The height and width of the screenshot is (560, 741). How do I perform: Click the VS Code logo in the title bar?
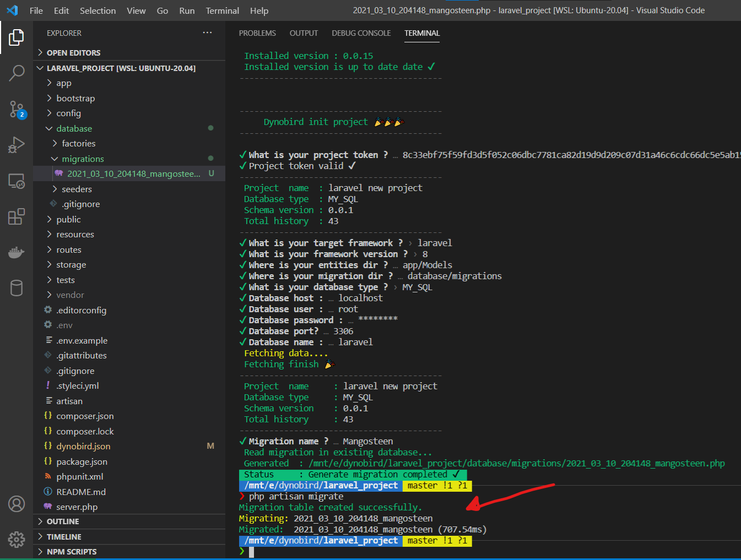tap(12, 10)
